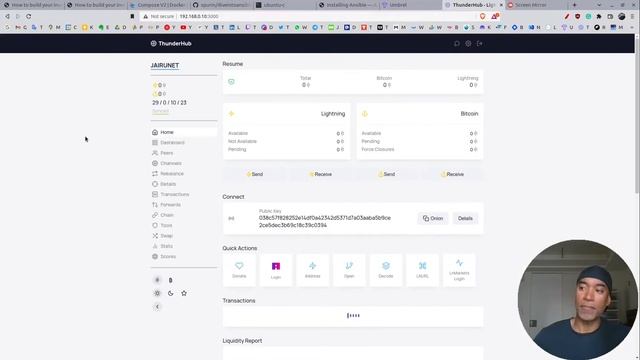Viewport: 640px width, 360px height.
Task: Open the Decode quick action
Action: 386,270
